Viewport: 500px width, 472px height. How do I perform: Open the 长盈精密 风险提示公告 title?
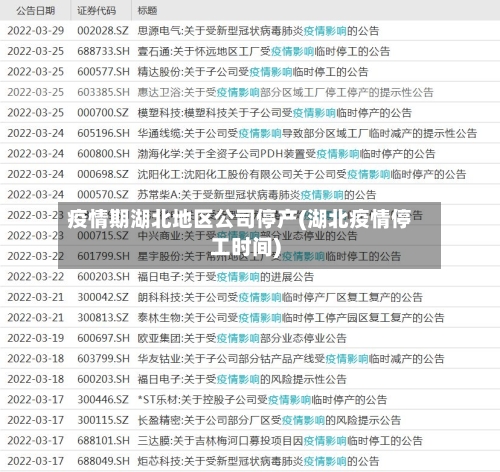pyautogui.click(x=269, y=420)
